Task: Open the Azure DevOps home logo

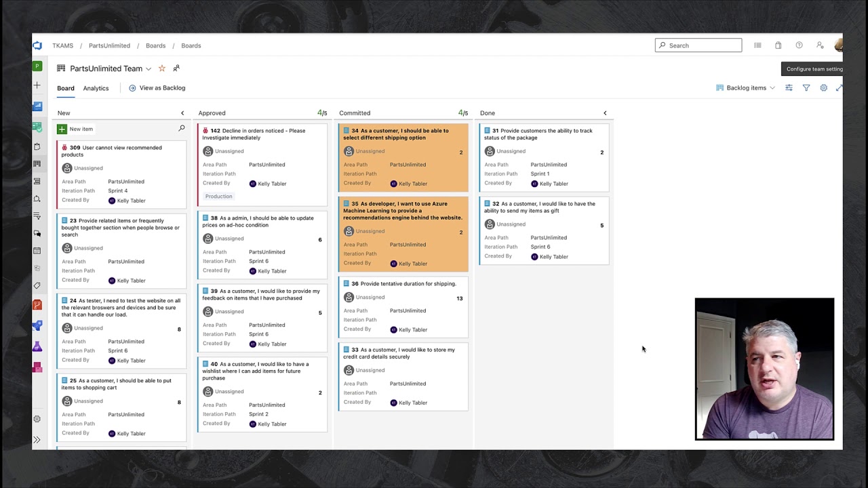Action: point(37,45)
